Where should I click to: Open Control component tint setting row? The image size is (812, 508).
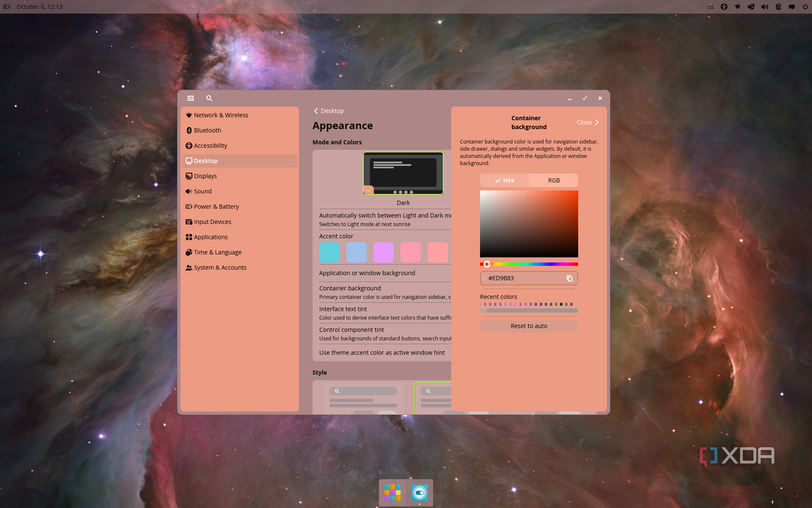[385, 333]
